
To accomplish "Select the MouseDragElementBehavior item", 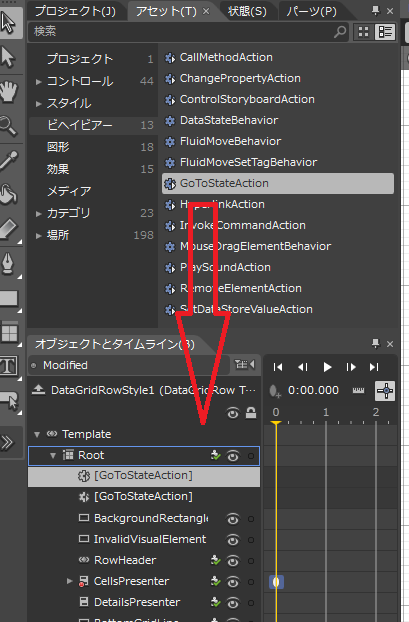I will click(x=255, y=246).
